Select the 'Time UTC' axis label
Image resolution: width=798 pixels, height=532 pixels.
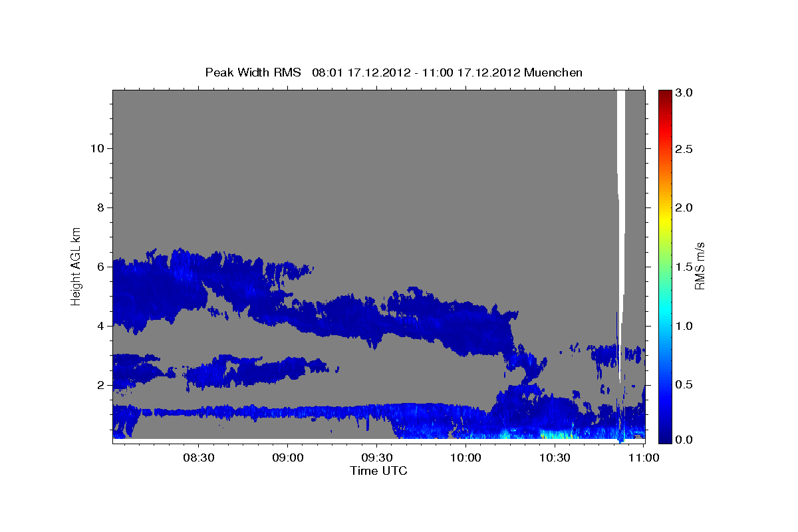coord(378,471)
